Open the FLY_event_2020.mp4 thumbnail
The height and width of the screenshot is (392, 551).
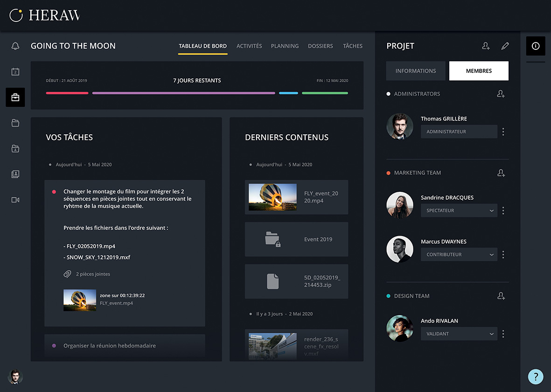(272, 197)
